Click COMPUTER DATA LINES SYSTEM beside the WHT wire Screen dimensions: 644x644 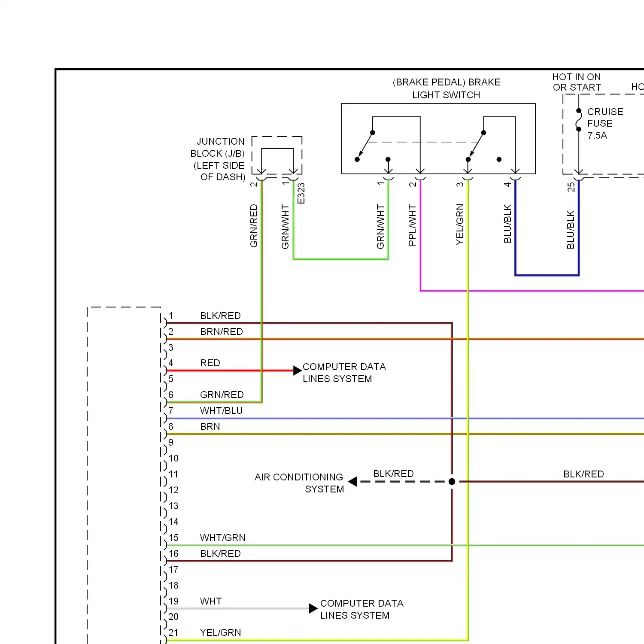pos(362,609)
